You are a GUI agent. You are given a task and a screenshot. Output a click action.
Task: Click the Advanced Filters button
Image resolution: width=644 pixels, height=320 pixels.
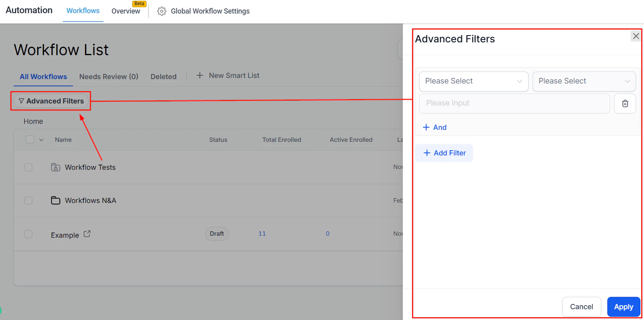click(51, 101)
